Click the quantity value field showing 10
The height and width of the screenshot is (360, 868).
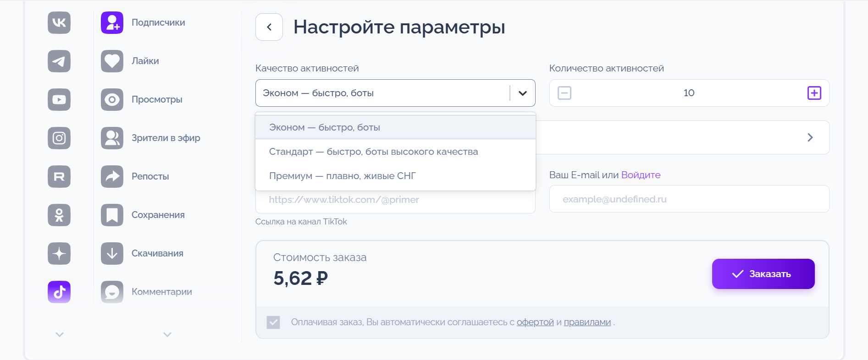pyautogui.click(x=689, y=93)
